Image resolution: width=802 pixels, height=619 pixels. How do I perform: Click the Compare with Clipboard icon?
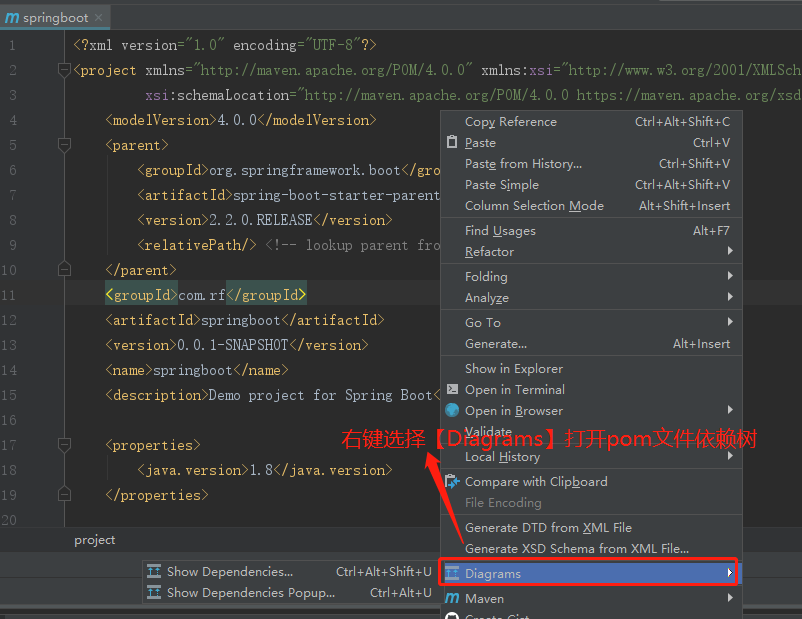click(452, 481)
